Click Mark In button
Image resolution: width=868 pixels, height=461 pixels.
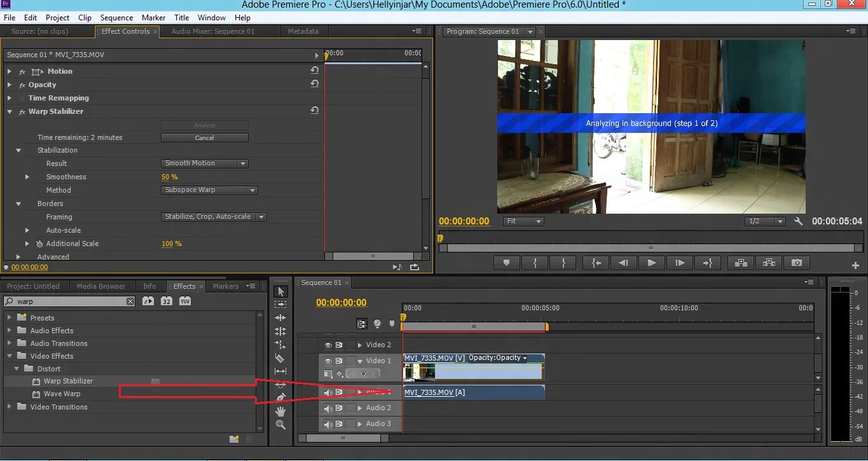coord(535,263)
